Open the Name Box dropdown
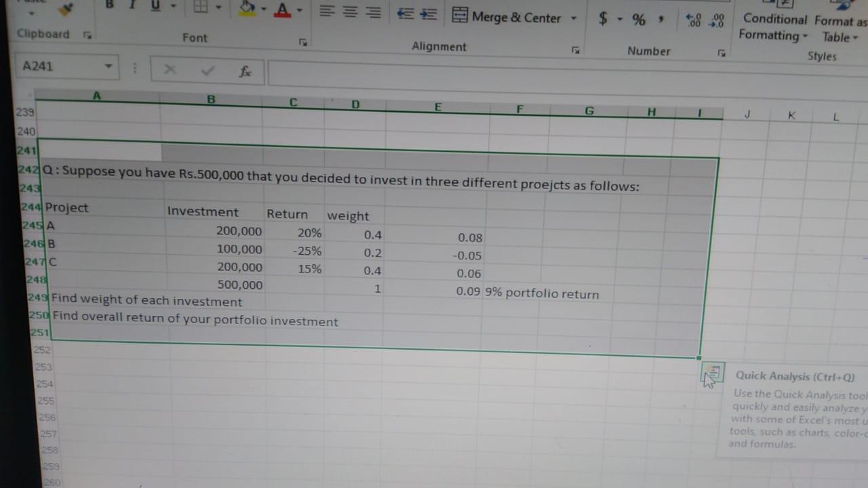The height and width of the screenshot is (488, 868). pos(109,66)
